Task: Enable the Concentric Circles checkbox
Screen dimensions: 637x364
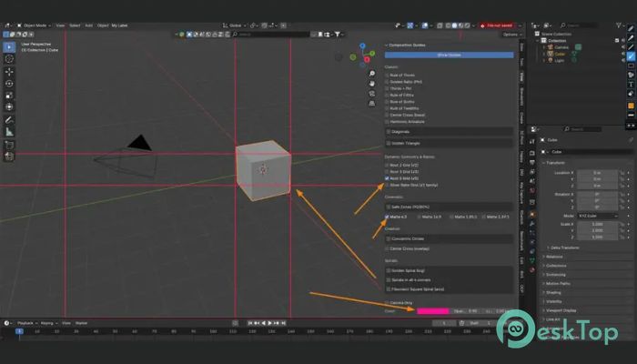Action: 389,238
